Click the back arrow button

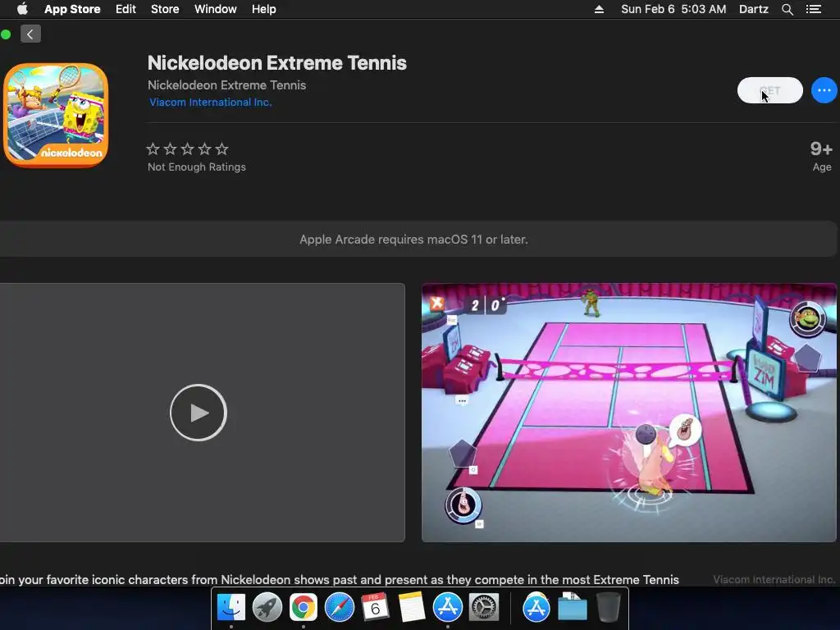[30, 34]
